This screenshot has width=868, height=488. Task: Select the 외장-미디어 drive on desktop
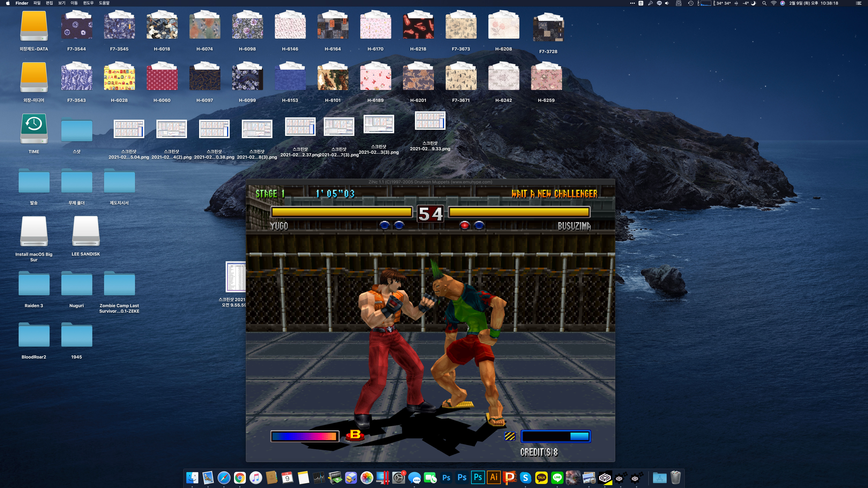coord(34,77)
